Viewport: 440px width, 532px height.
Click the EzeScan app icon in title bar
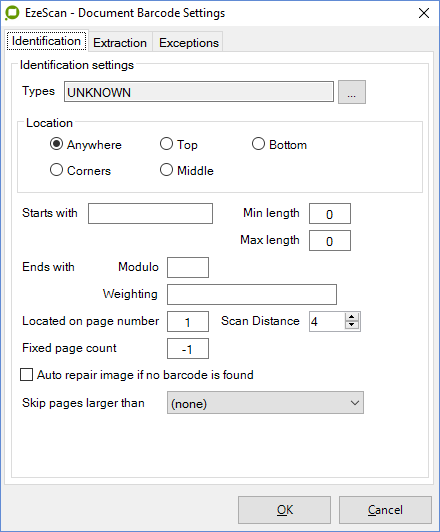click(12, 13)
